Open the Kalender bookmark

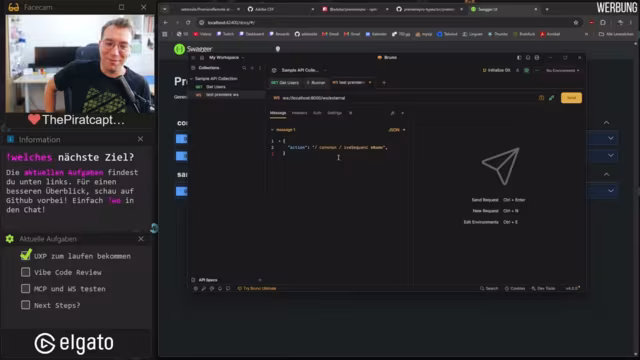(x=376, y=34)
